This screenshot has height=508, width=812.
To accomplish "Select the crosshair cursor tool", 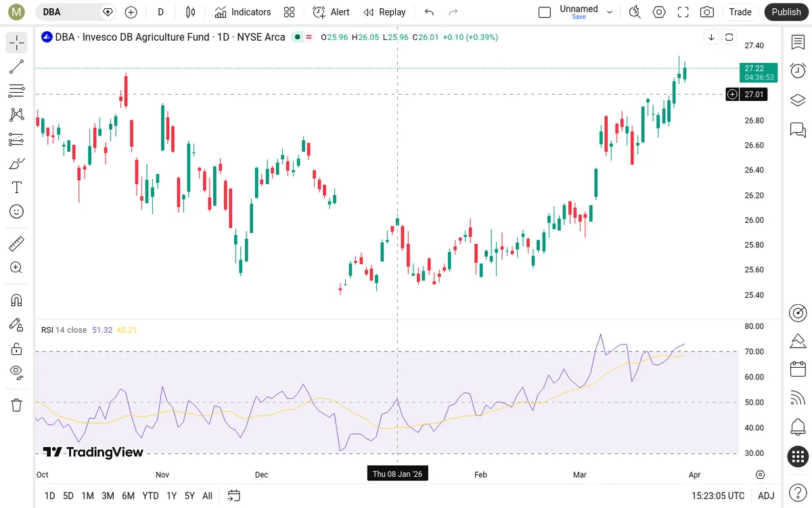I will pyautogui.click(x=17, y=43).
